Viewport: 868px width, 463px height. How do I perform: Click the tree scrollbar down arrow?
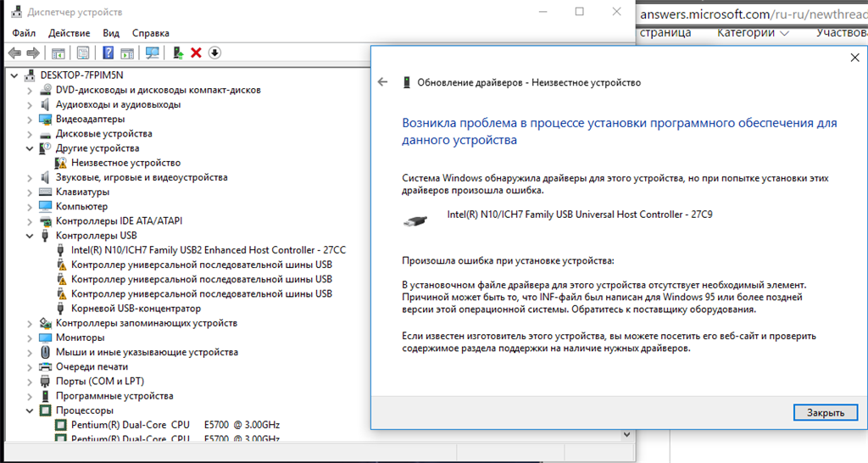626,435
